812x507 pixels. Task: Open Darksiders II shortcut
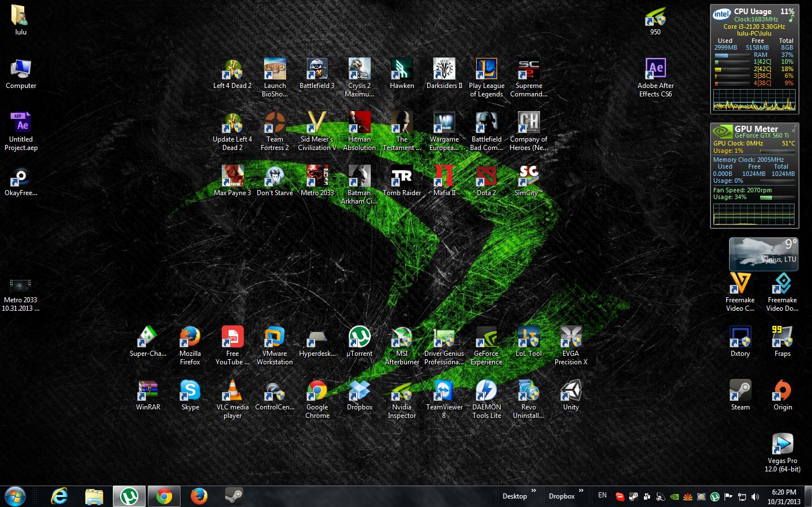click(444, 74)
